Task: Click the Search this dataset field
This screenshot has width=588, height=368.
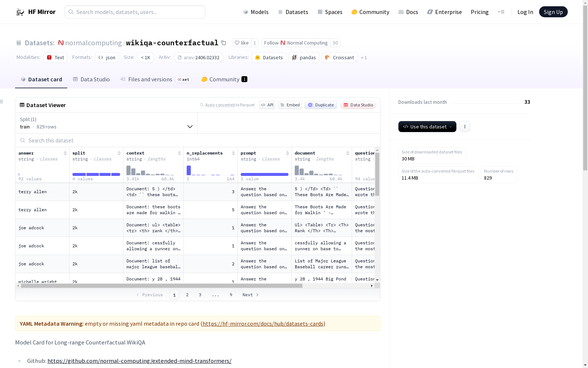Action: tap(198, 140)
